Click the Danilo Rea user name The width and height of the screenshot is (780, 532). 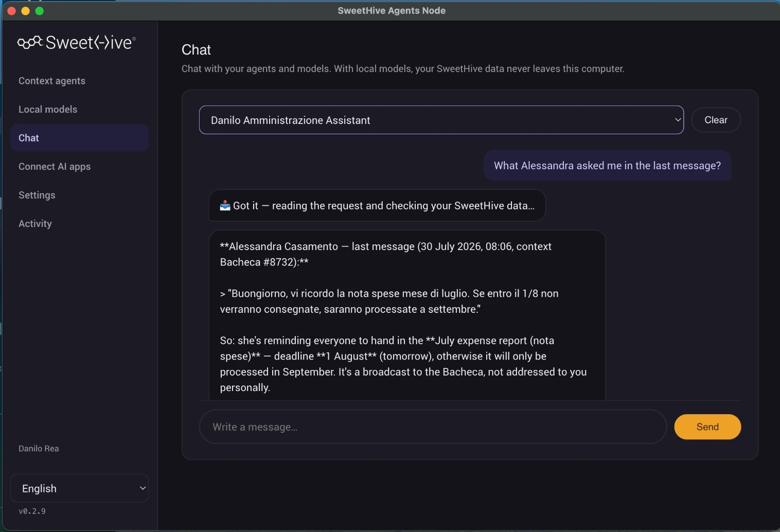pyautogui.click(x=39, y=449)
